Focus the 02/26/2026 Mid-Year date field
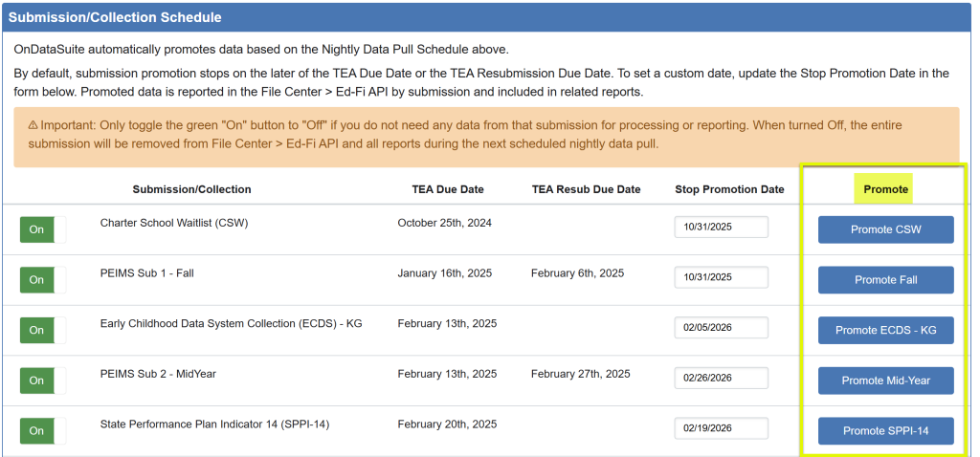The image size is (980, 457). pos(721,378)
